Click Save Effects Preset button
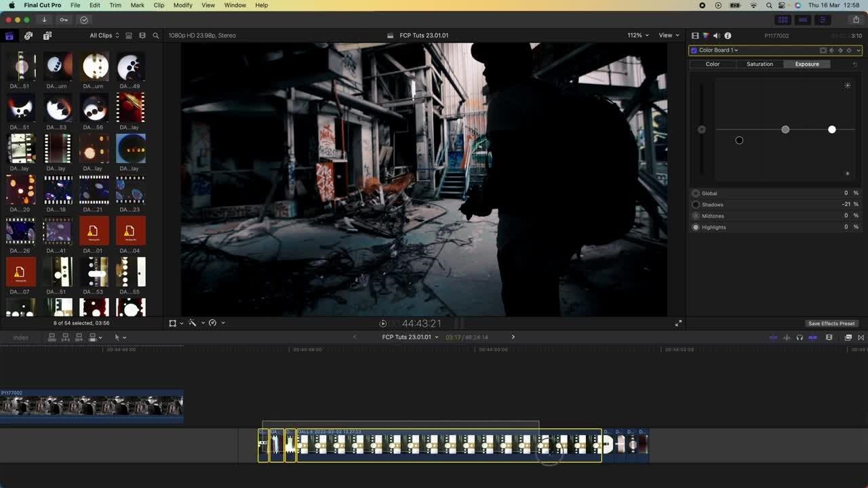This screenshot has height=488, width=868. tap(831, 323)
